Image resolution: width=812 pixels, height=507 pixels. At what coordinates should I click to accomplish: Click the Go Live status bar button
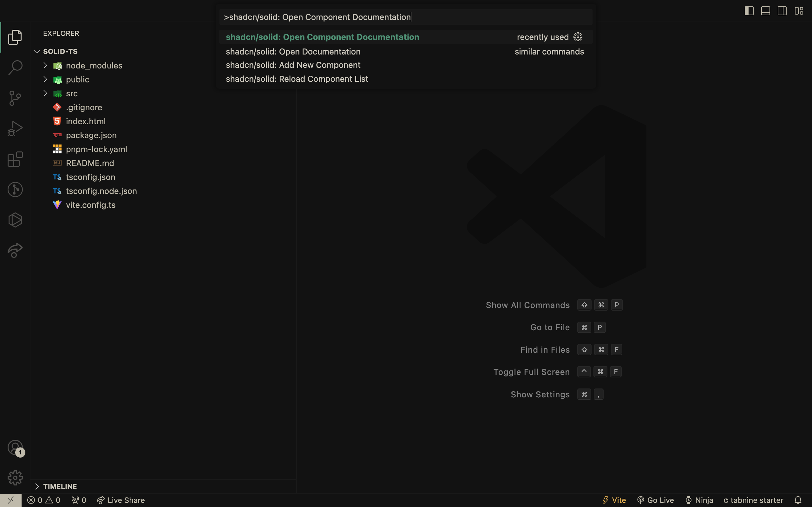655,499
